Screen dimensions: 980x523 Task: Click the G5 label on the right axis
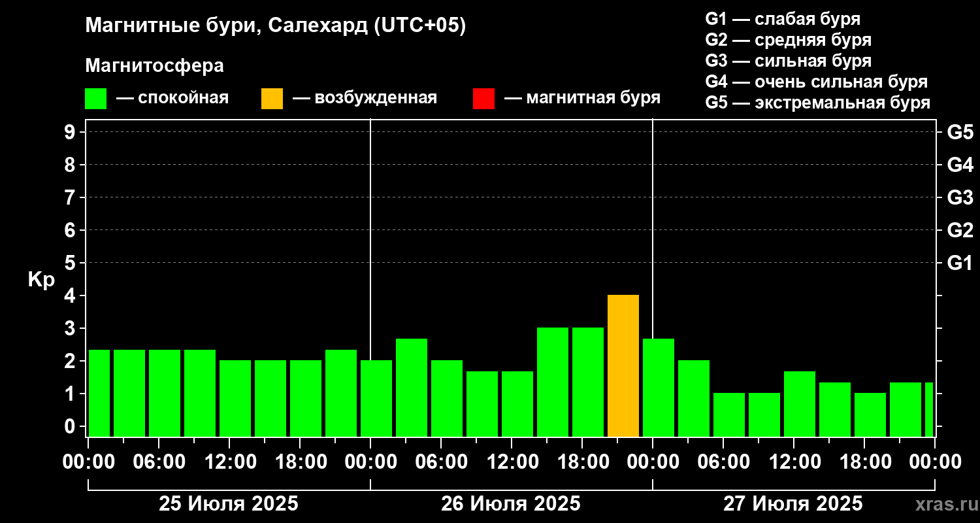pyautogui.click(x=960, y=132)
